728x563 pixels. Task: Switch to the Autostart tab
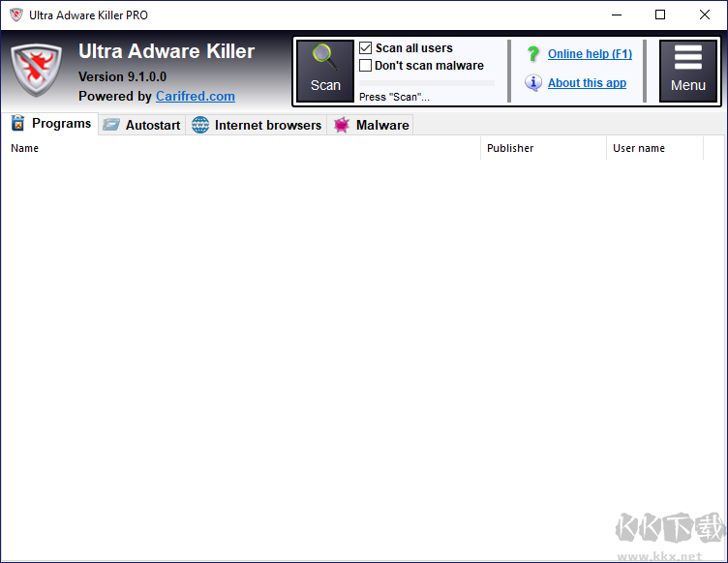coord(141,125)
